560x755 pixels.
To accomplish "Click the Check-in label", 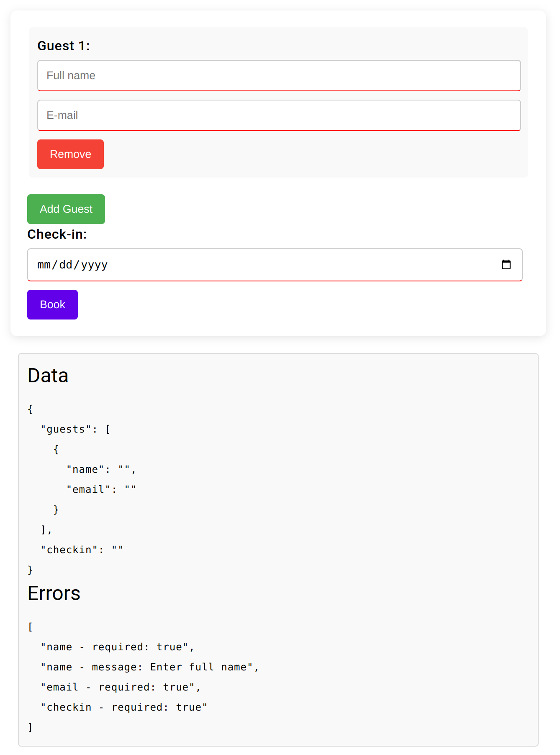I will [57, 234].
